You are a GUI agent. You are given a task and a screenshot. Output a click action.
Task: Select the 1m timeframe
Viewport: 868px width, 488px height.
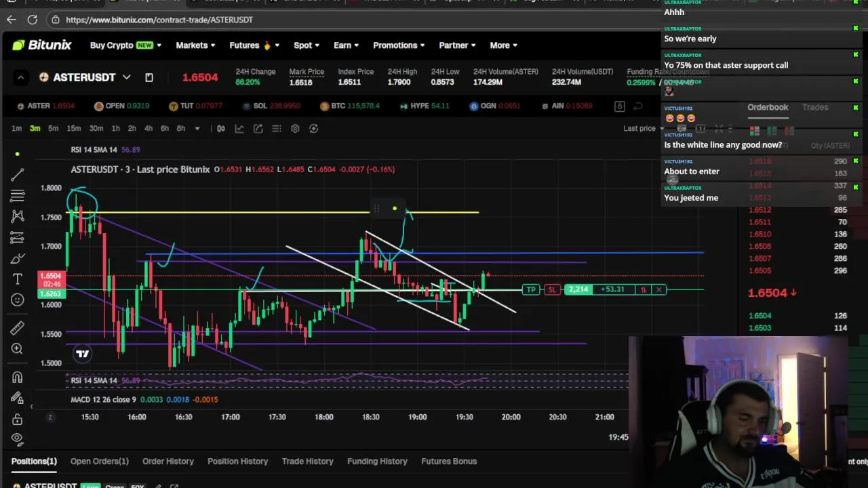pyautogui.click(x=16, y=128)
